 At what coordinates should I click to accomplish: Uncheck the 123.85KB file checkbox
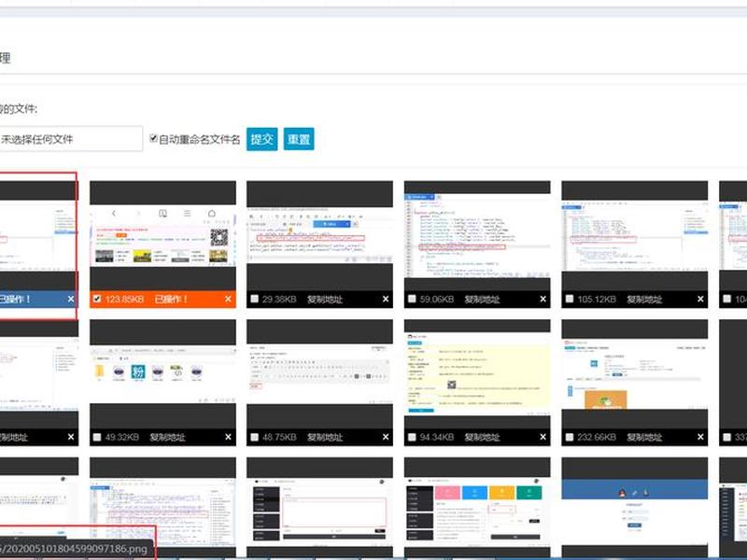click(97, 299)
